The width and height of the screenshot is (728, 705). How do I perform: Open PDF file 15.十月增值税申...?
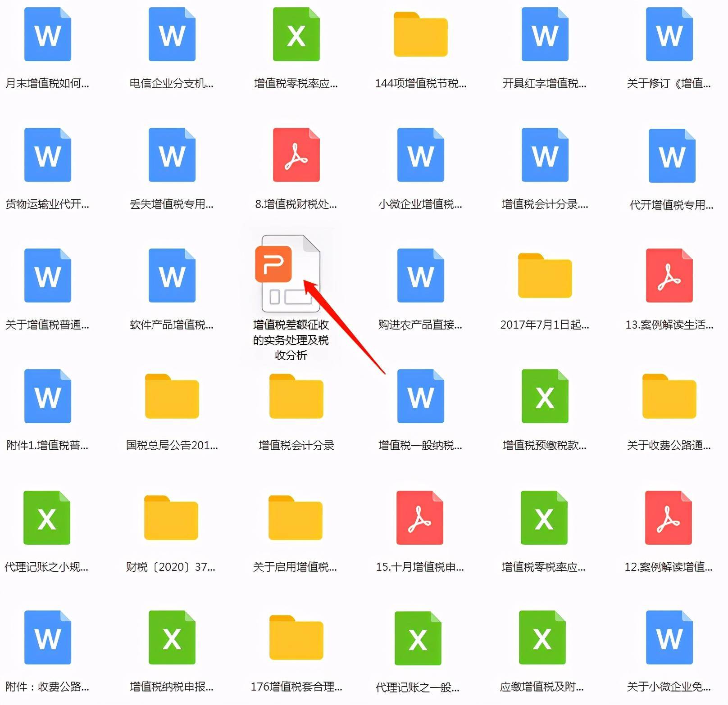[x=420, y=518]
